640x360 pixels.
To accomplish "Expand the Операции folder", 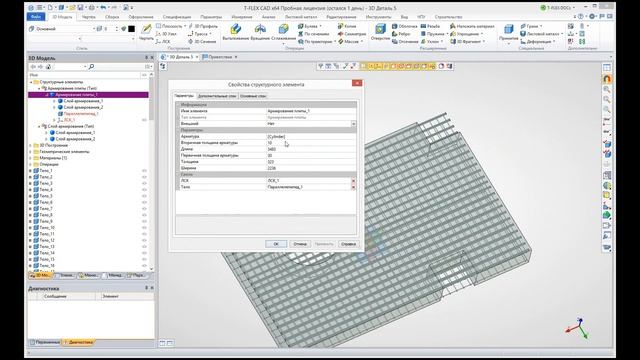I will pyautogui.click(x=31, y=164).
